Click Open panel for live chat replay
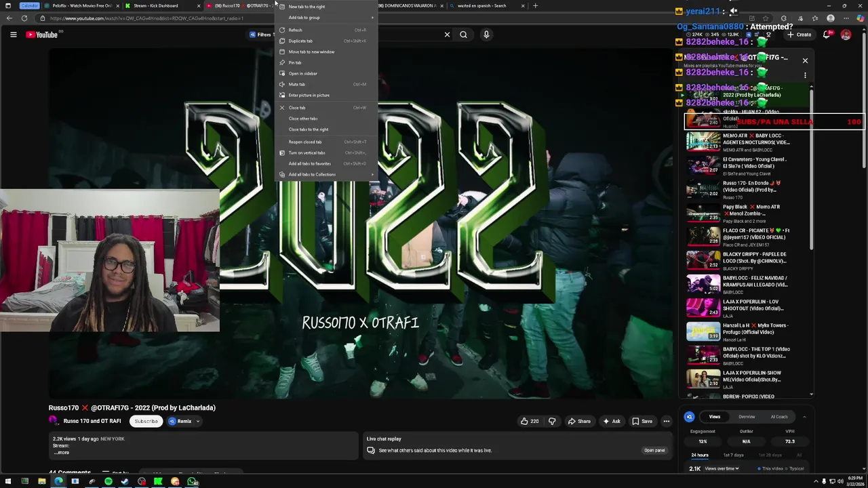 click(654, 450)
